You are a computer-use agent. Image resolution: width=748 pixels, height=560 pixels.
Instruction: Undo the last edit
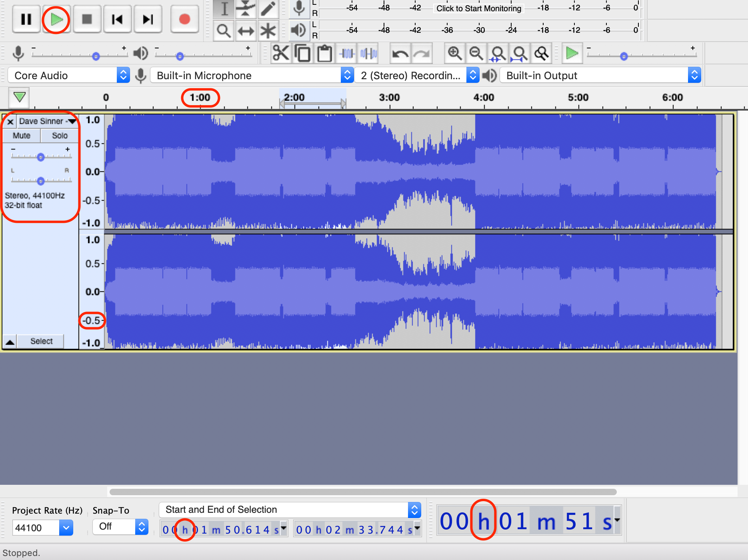[400, 52]
